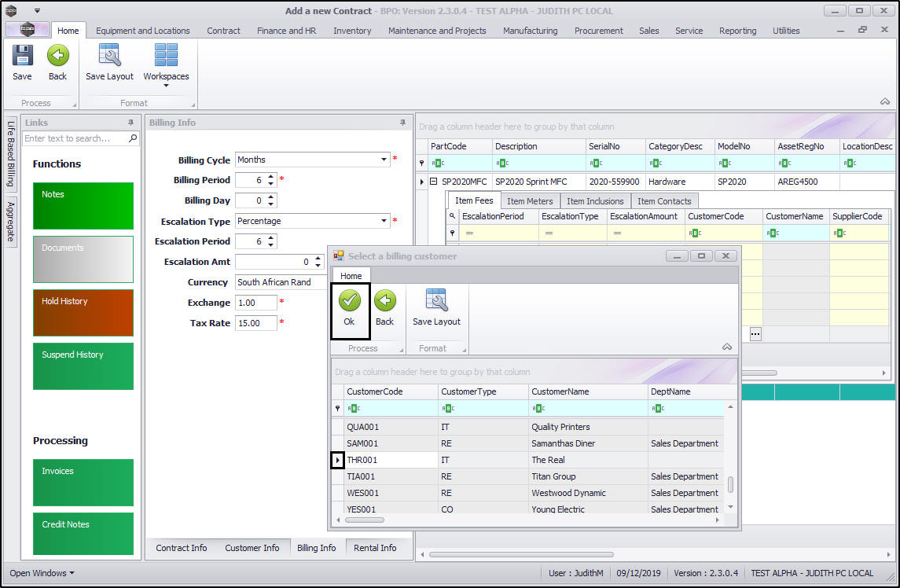Screen dimensions: 900x588
Task: Click the Tax Rate input field
Action: [x=255, y=323]
